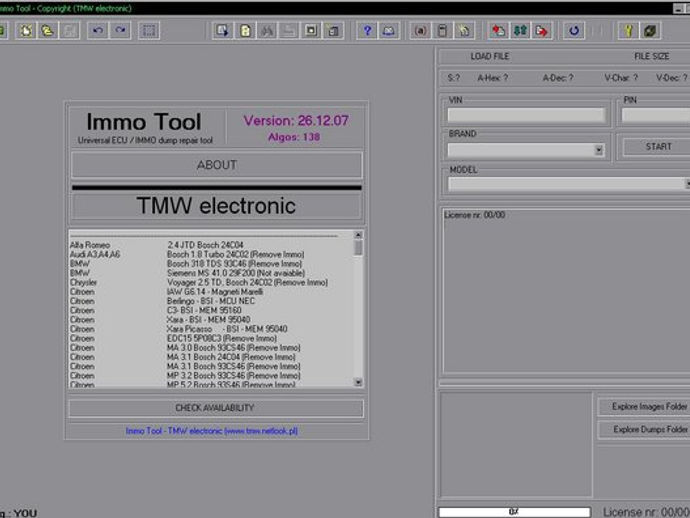Click the algorithm list scrollbar thumb
Image resolution: width=690 pixels, height=518 pixels.
[358, 247]
